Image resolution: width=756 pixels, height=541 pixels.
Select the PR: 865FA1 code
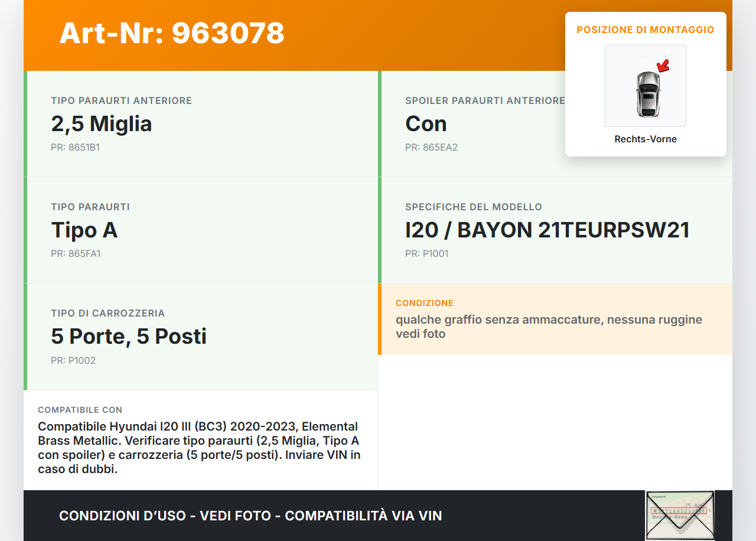[x=76, y=254]
